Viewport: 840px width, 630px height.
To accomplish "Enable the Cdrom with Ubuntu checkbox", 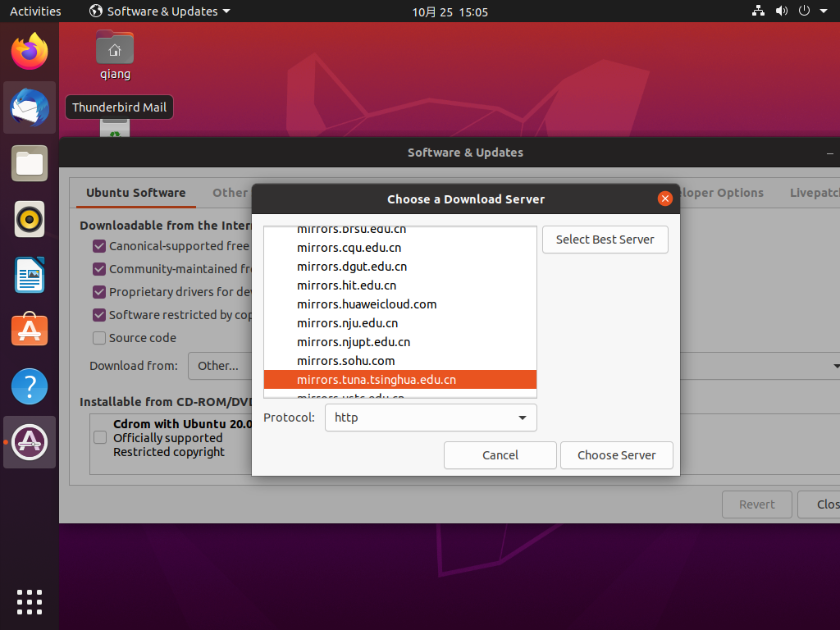I will click(x=100, y=438).
